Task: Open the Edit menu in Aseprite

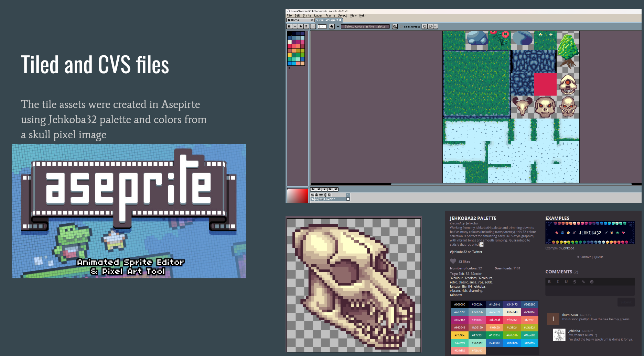Action: click(x=297, y=15)
